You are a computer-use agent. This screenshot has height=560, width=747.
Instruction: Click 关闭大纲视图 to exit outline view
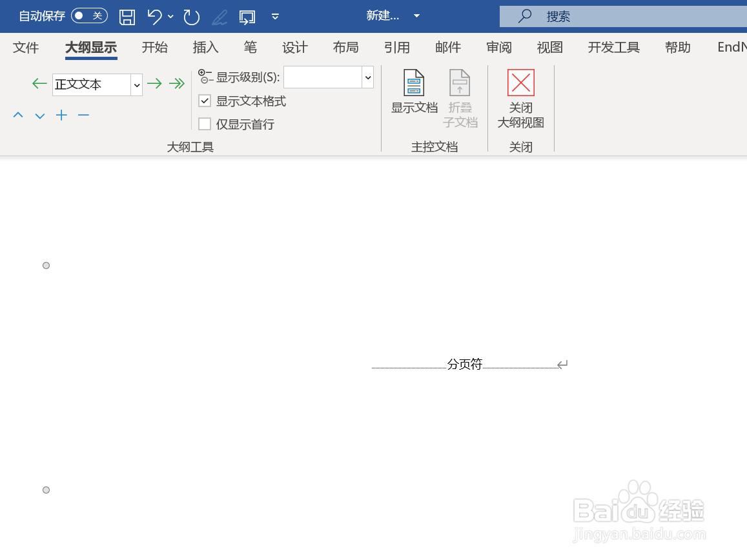click(520, 100)
